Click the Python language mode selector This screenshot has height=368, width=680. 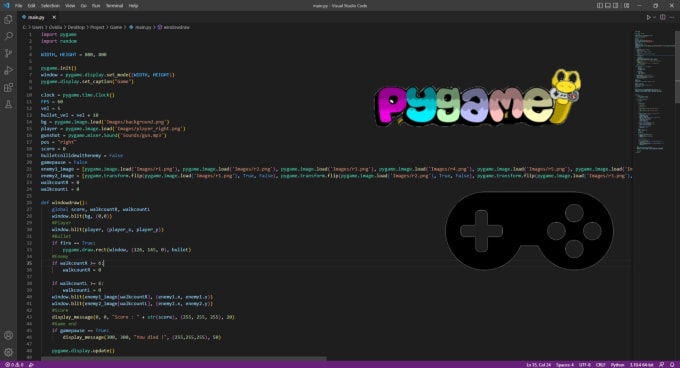pos(617,365)
